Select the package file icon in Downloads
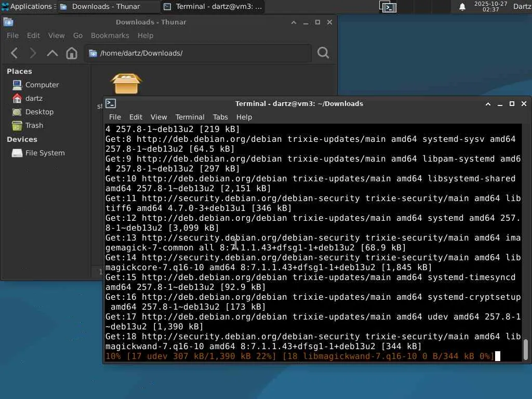The width and height of the screenshot is (532, 399). [x=126, y=84]
